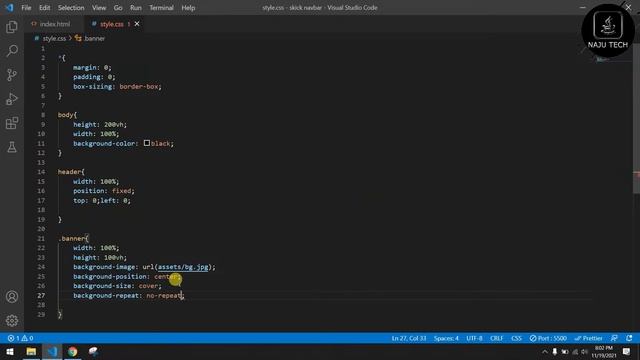Image resolution: width=640 pixels, height=360 pixels.
Task: Open the Manage gear icon
Action: [12, 320]
